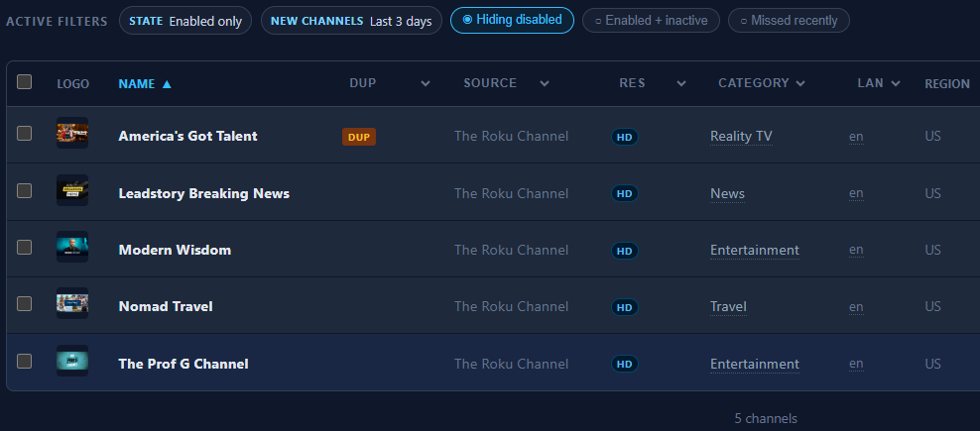This screenshot has width=980, height=431.
Task: Open the Nomad Travel logo thumbnail
Action: click(71, 303)
